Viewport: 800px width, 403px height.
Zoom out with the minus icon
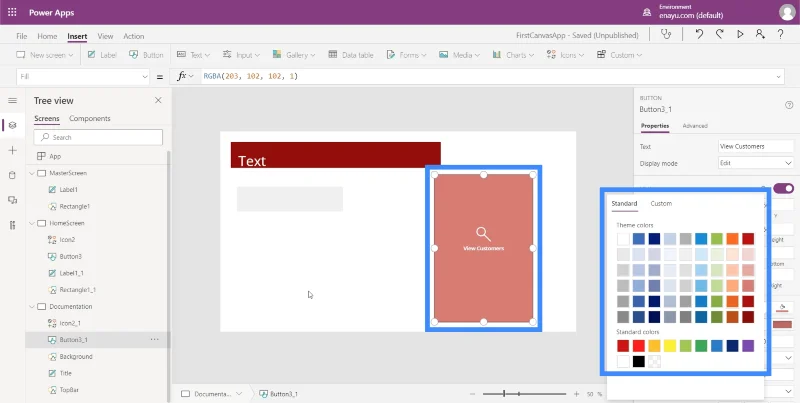[x=472, y=394]
